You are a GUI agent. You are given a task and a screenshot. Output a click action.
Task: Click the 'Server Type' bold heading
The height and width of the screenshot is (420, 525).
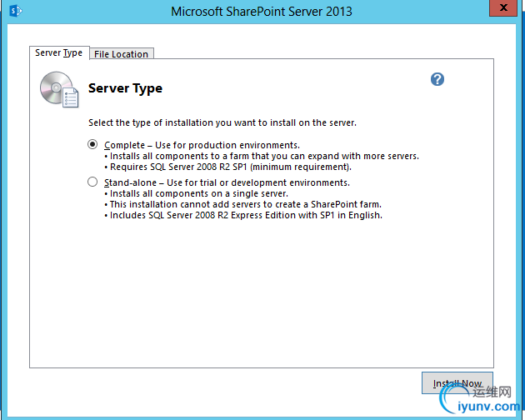coord(125,88)
